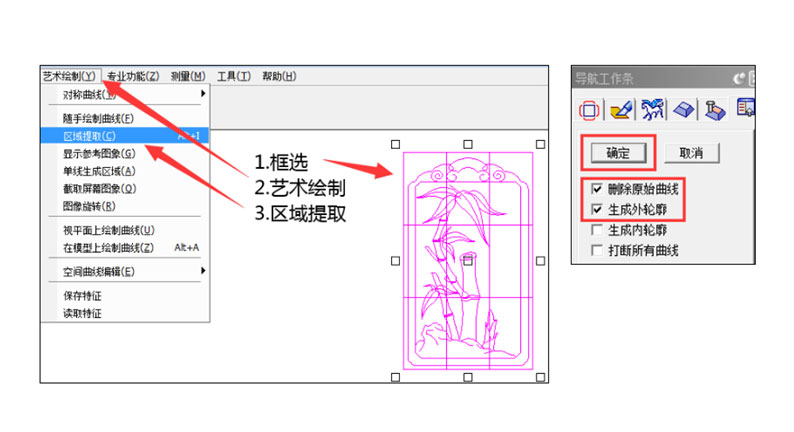Open the 艺术绘制(Y) menu

click(70, 76)
